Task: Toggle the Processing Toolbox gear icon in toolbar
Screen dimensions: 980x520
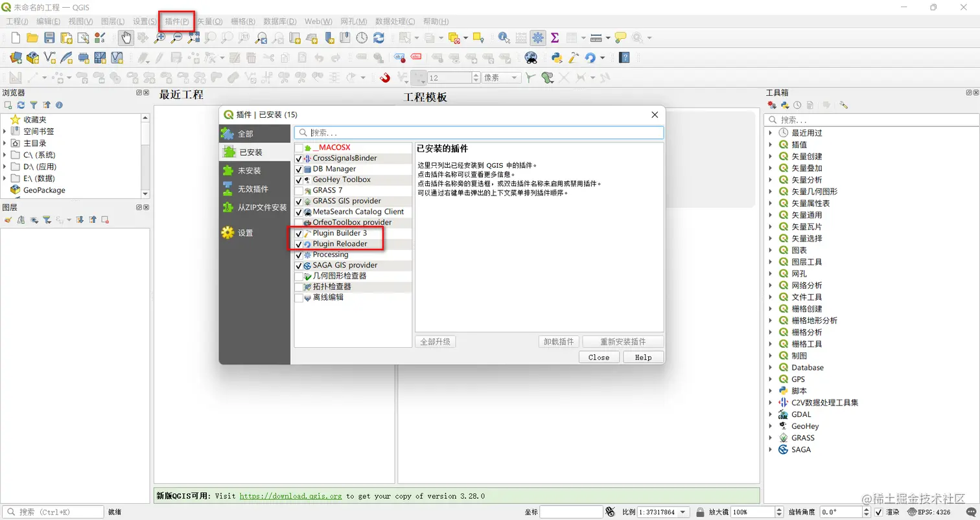Action: coord(538,38)
